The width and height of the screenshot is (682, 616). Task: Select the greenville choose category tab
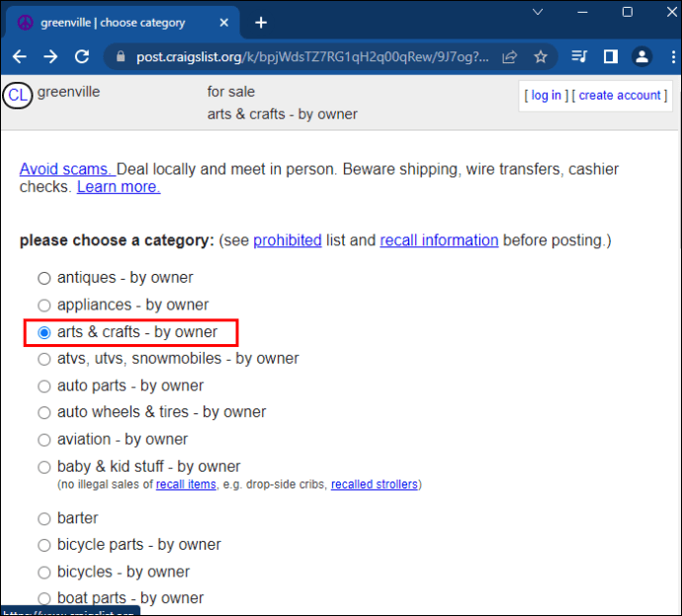point(123,23)
